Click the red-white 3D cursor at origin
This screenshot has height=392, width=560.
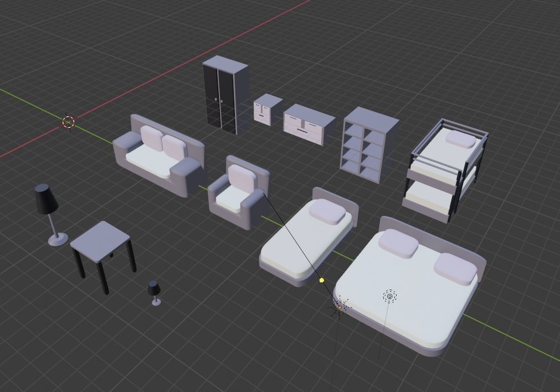(68, 122)
